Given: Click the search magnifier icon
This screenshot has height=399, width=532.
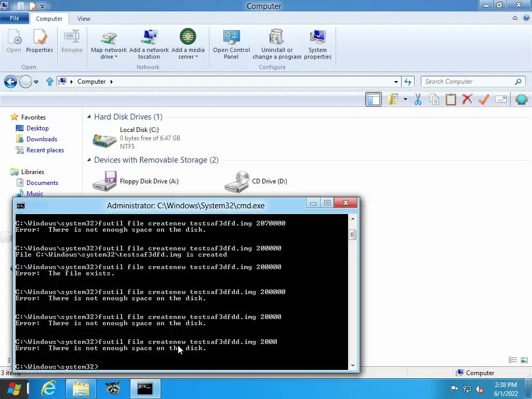Looking at the screenshot, I should (x=518, y=82).
